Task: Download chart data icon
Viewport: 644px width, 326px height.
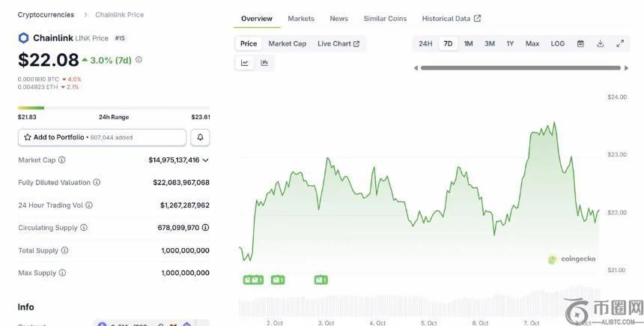Action: click(x=600, y=43)
